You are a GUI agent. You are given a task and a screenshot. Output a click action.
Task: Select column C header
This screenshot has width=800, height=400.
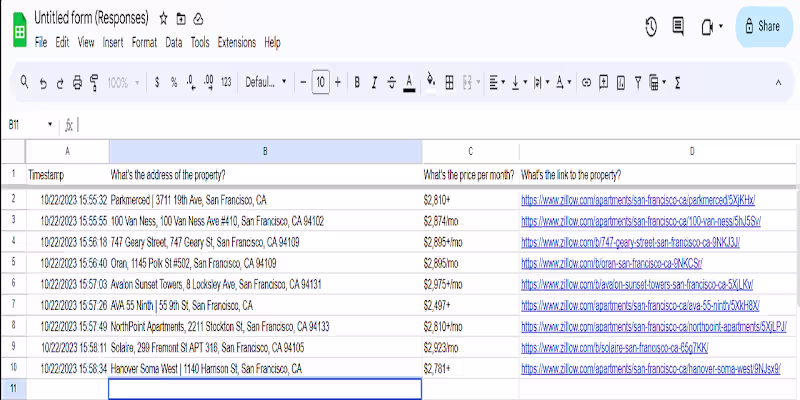click(x=470, y=152)
